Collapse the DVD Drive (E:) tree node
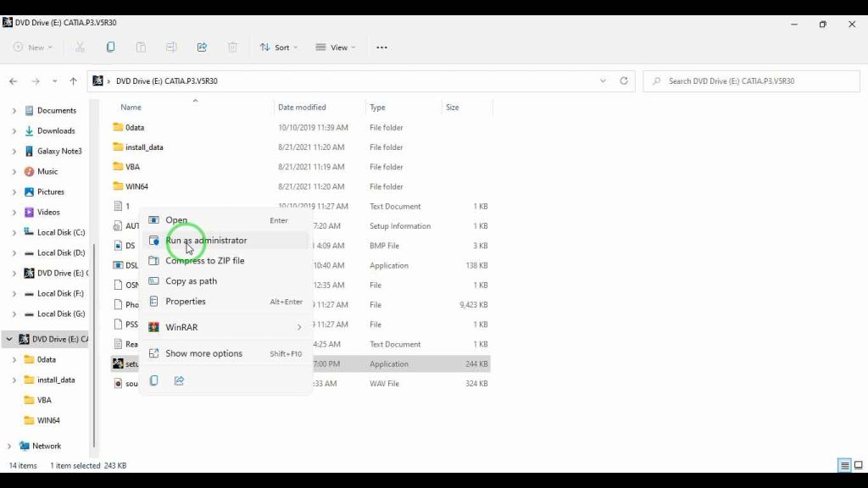This screenshot has width=868, height=488. pyautogui.click(x=9, y=339)
